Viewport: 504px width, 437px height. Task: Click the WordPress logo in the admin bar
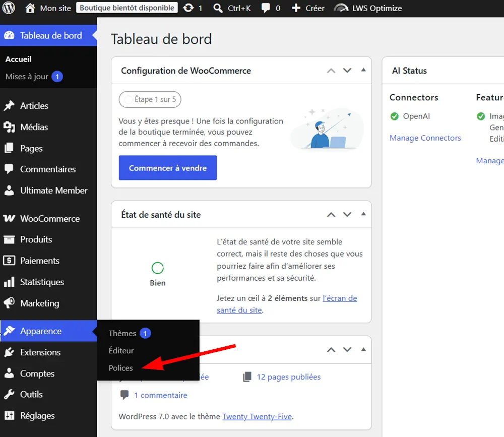(x=9, y=8)
